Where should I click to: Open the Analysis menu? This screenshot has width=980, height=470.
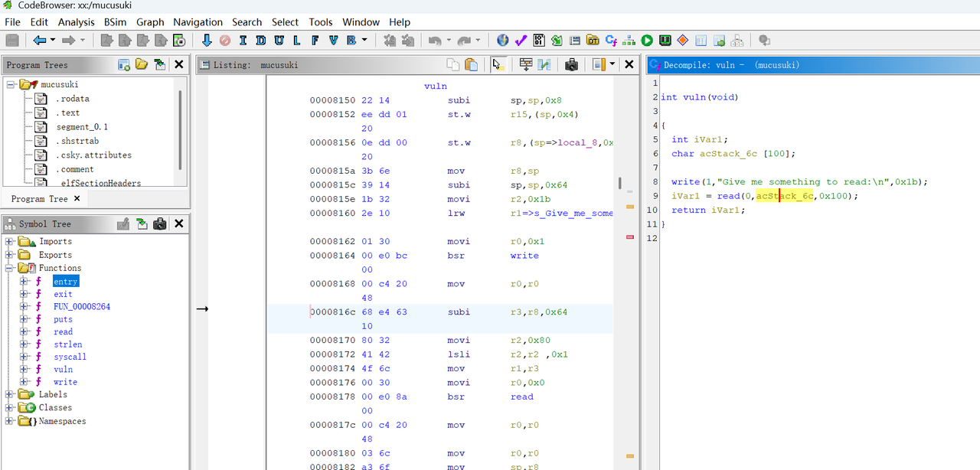pos(76,22)
